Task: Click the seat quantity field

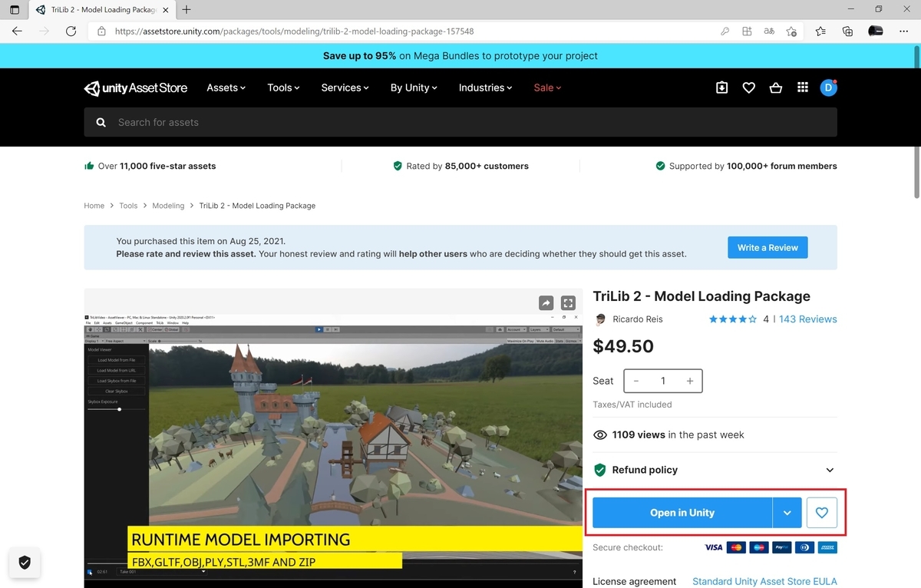Action: pos(663,381)
